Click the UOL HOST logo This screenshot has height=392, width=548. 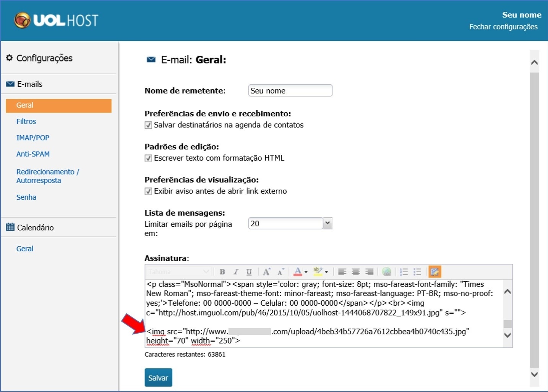[x=56, y=20]
